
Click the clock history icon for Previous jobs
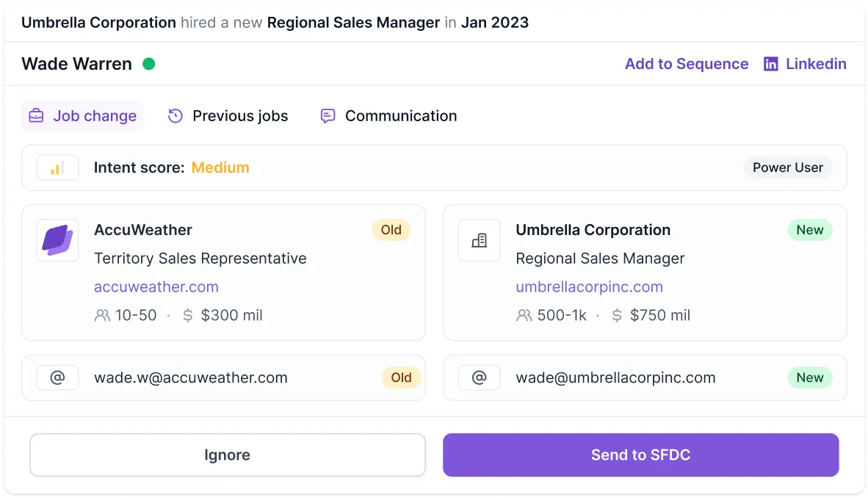[x=176, y=116]
